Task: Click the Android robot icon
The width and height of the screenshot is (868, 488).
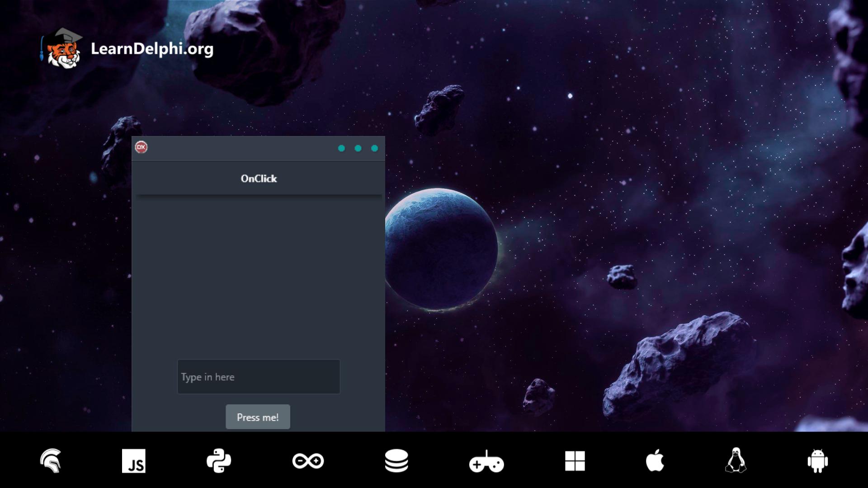Action: (x=817, y=461)
